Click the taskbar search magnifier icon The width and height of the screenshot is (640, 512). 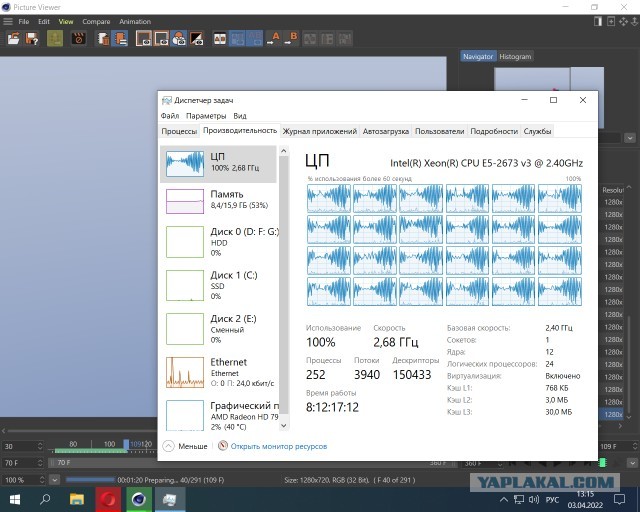[x=45, y=499]
